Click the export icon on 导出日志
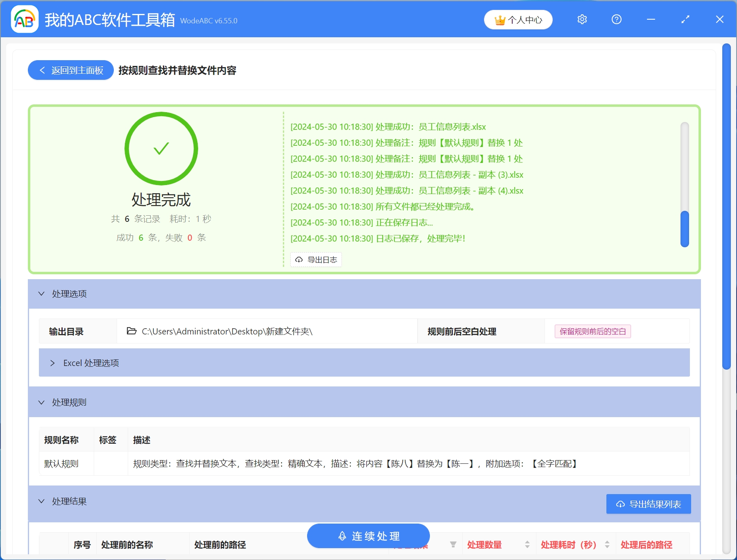The height and width of the screenshot is (560, 737). [x=298, y=260]
